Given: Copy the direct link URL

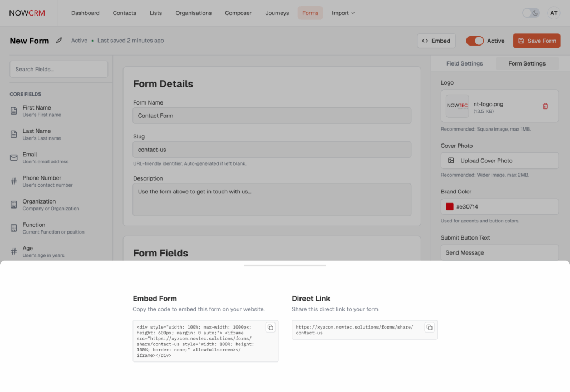Looking at the screenshot, I should (x=429, y=328).
